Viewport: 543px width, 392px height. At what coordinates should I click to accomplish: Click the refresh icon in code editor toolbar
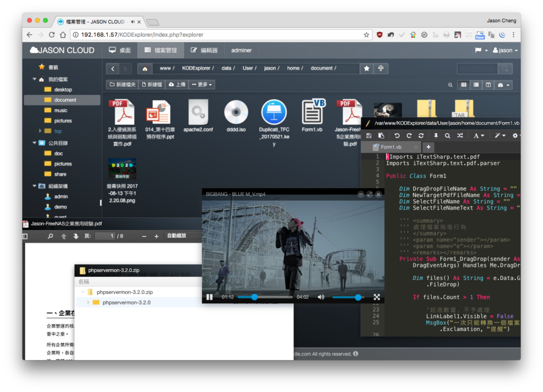click(421, 136)
